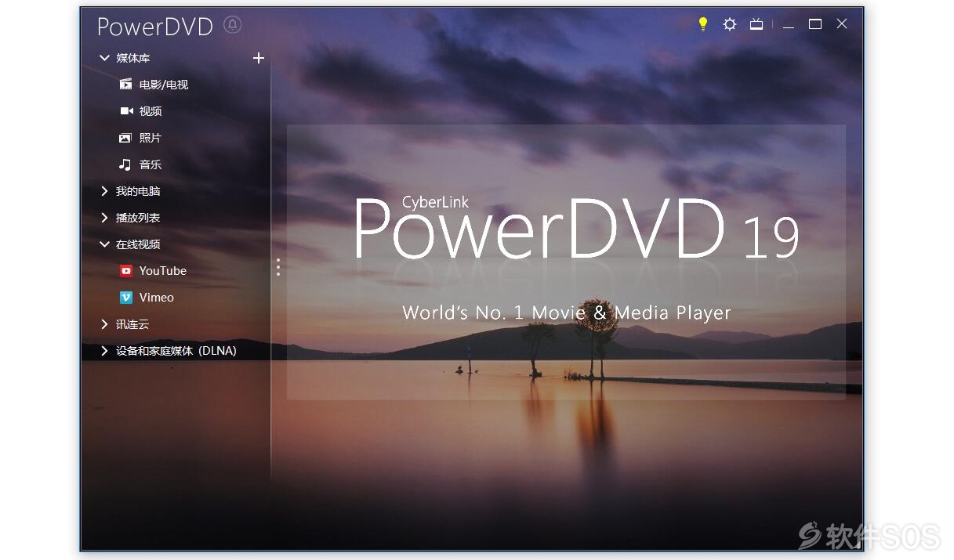Click the music note icon
The width and height of the screenshot is (954, 560).
[125, 164]
